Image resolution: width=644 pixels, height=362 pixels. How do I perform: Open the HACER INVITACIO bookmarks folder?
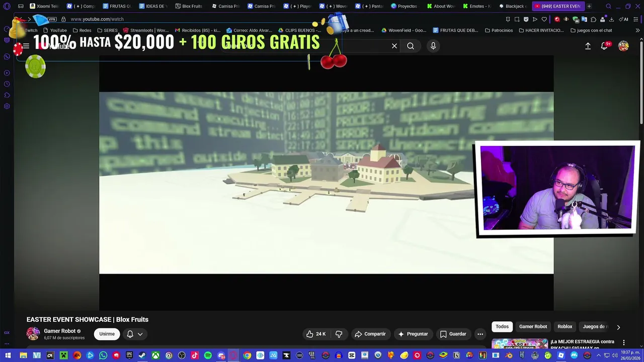click(541, 30)
